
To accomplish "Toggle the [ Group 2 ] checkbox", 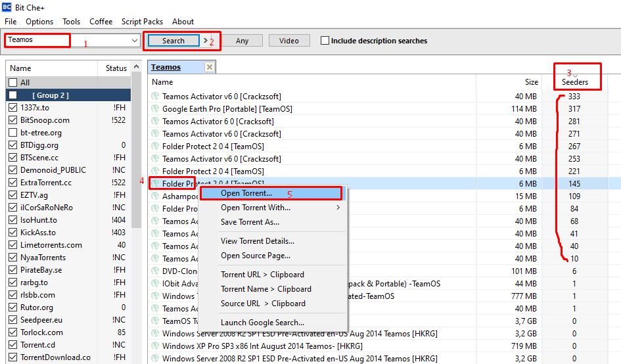I will point(12,95).
